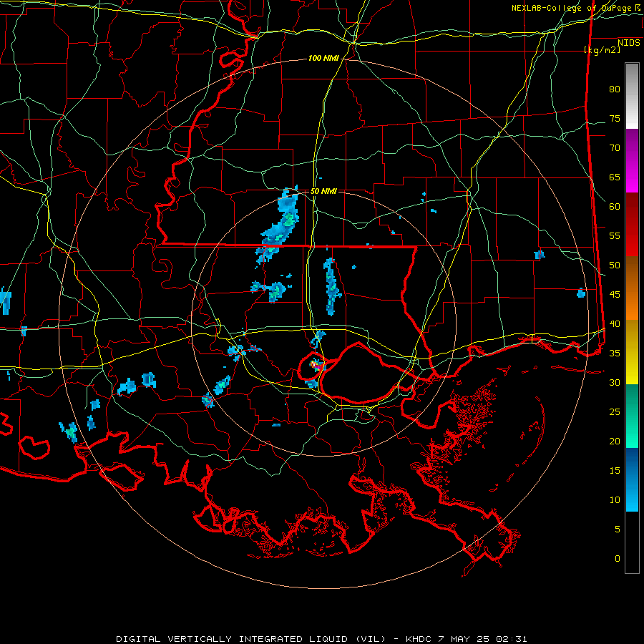
Task: Click the 20 value on the color scale
Action: coord(615,441)
